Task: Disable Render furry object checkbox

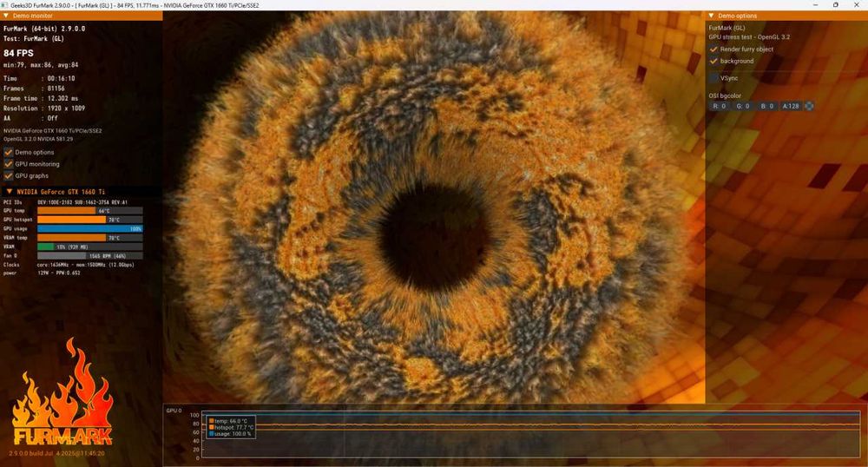Action: 713,49
